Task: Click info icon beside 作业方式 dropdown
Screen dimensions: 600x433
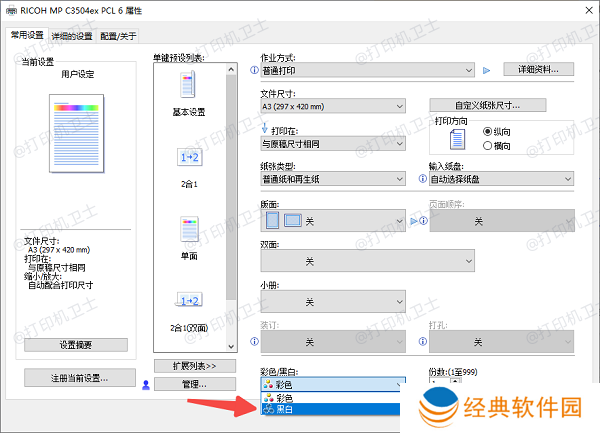Action: pos(254,70)
